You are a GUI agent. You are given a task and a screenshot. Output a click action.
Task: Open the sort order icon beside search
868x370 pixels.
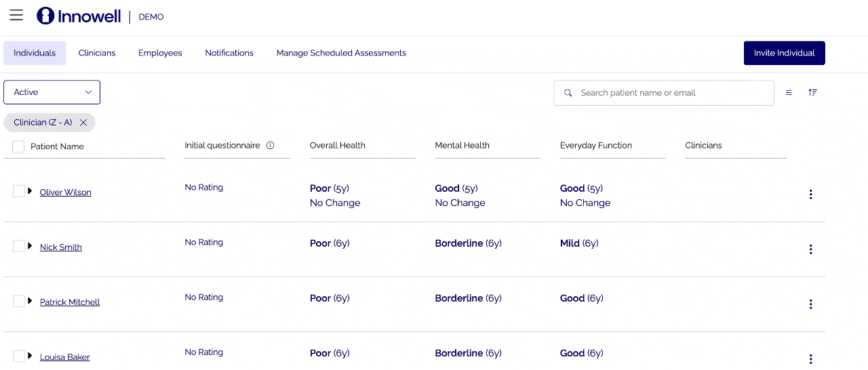pos(812,93)
